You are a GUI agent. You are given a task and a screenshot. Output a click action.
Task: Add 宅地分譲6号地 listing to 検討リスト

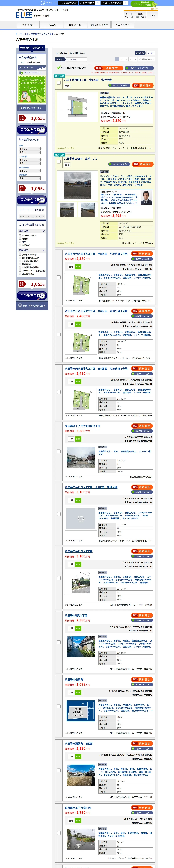[142, 259]
